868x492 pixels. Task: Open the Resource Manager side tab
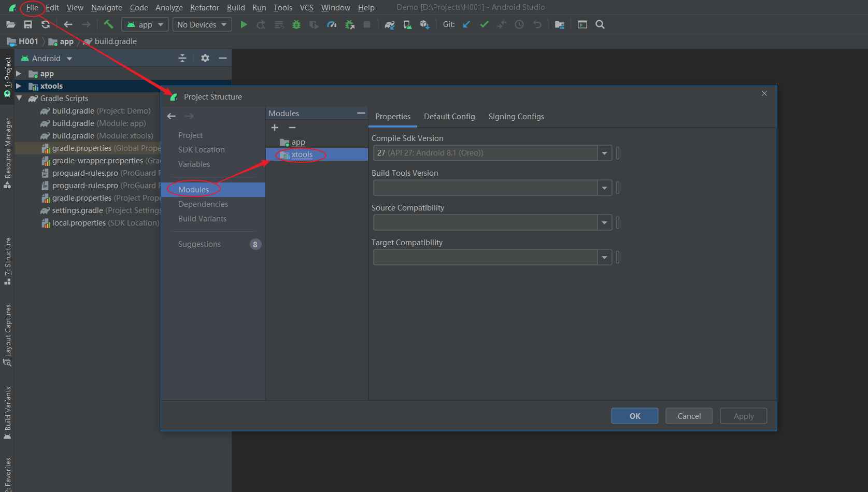click(7, 153)
